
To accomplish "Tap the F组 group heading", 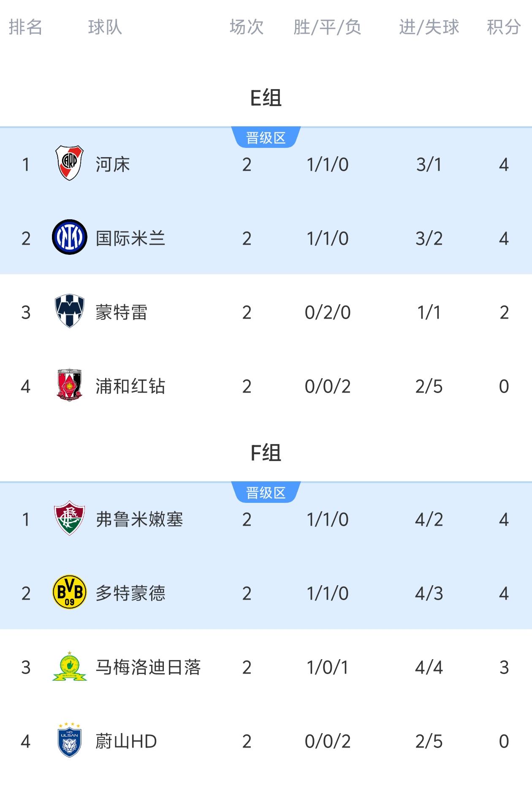I will (x=266, y=453).
